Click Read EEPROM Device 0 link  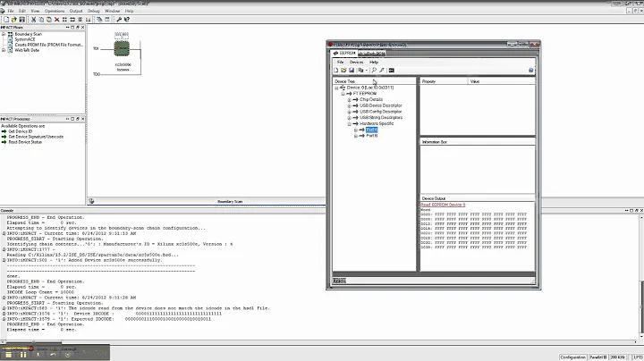443,205
